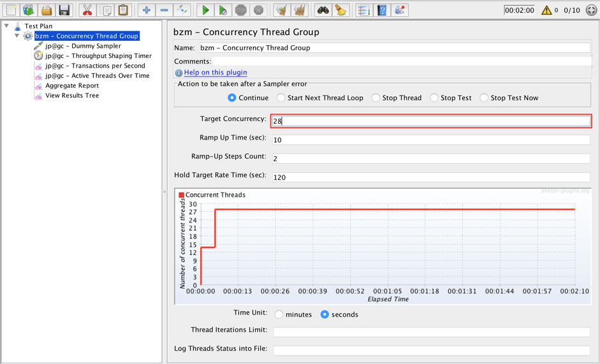Click the elapsed timer 00:02:00 display
Screen dimensions: 600x364
(x=519, y=10)
